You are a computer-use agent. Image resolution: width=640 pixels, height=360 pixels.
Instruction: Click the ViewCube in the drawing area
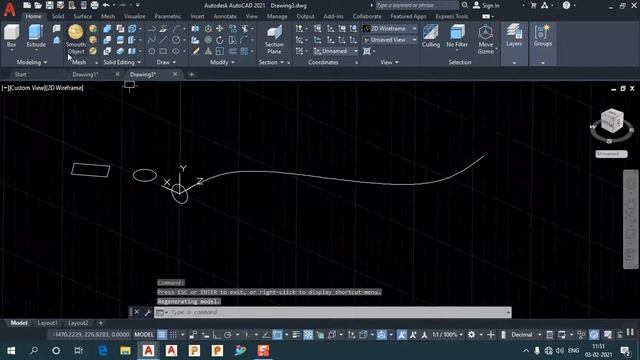(612, 120)
